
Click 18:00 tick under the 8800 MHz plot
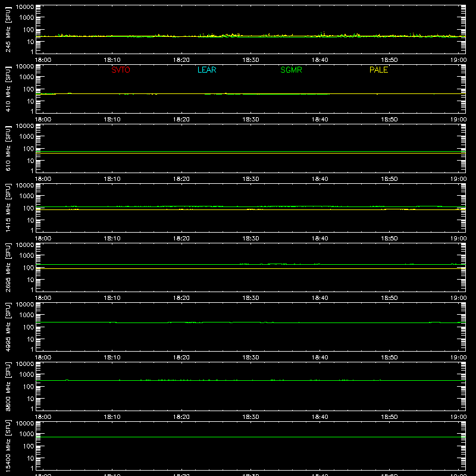(x=43, y=417)
